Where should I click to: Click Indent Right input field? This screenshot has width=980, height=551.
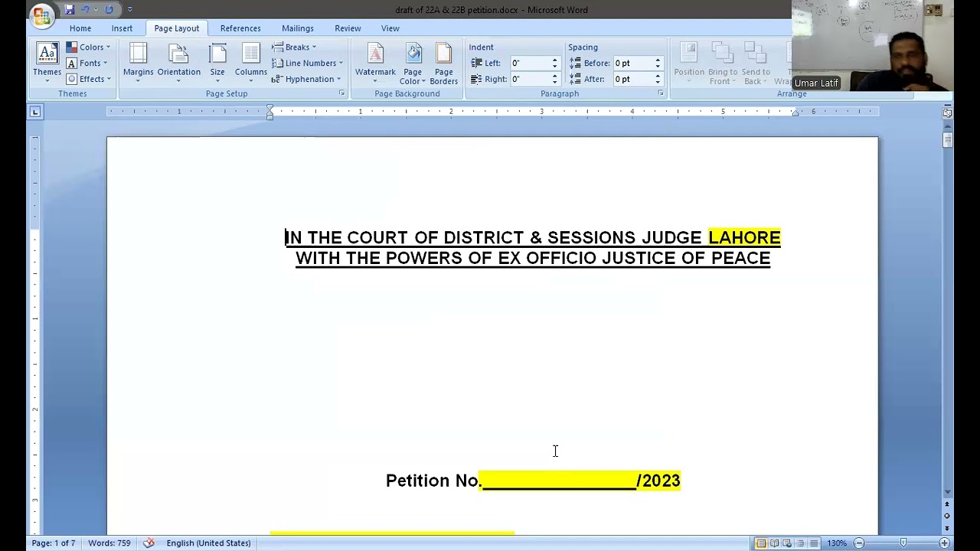tap(531, 79)
